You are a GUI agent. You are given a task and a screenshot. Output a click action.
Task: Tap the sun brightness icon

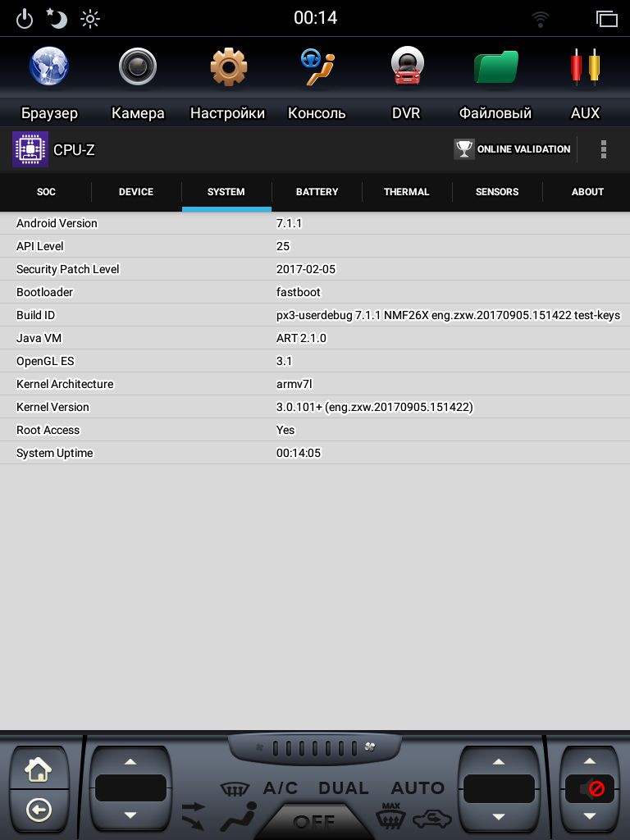click(90, 19)
